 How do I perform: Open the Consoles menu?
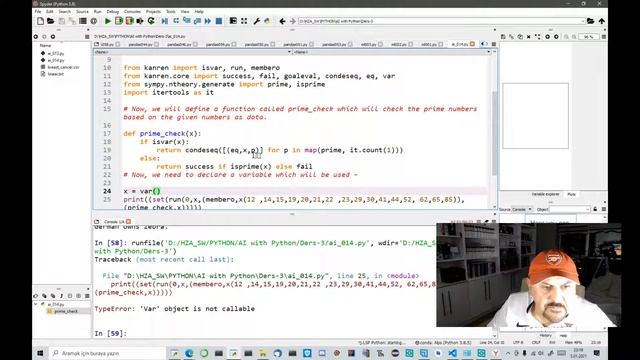[x=132, y=12]
